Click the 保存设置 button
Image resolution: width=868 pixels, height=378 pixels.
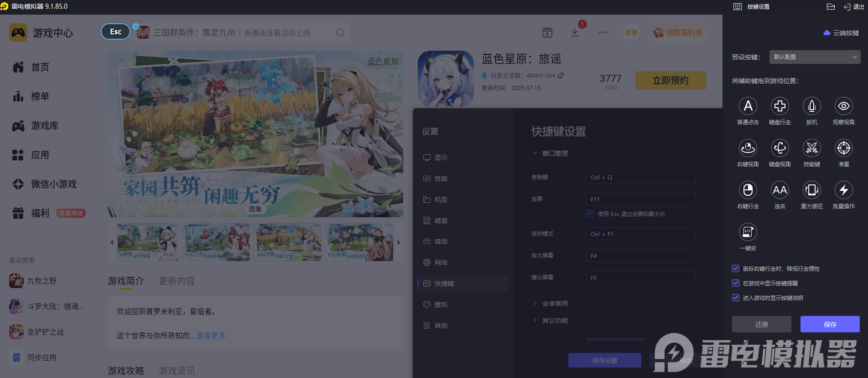click(x=605, y=360)
